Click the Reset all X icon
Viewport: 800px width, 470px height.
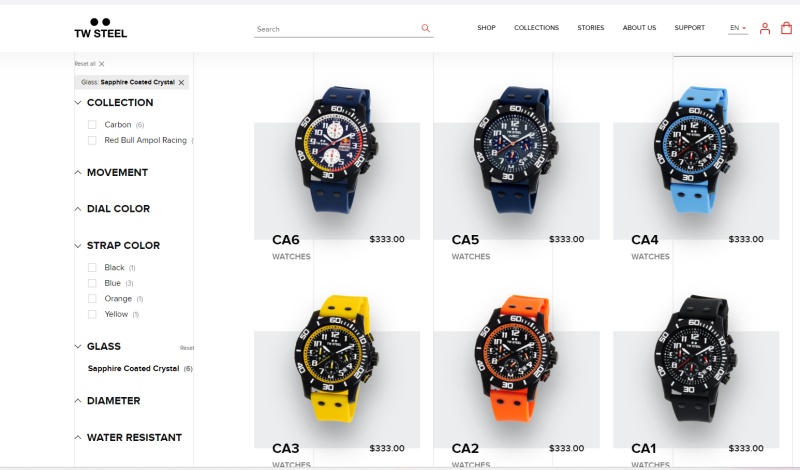pyautogui.click(x=102, y=64)
